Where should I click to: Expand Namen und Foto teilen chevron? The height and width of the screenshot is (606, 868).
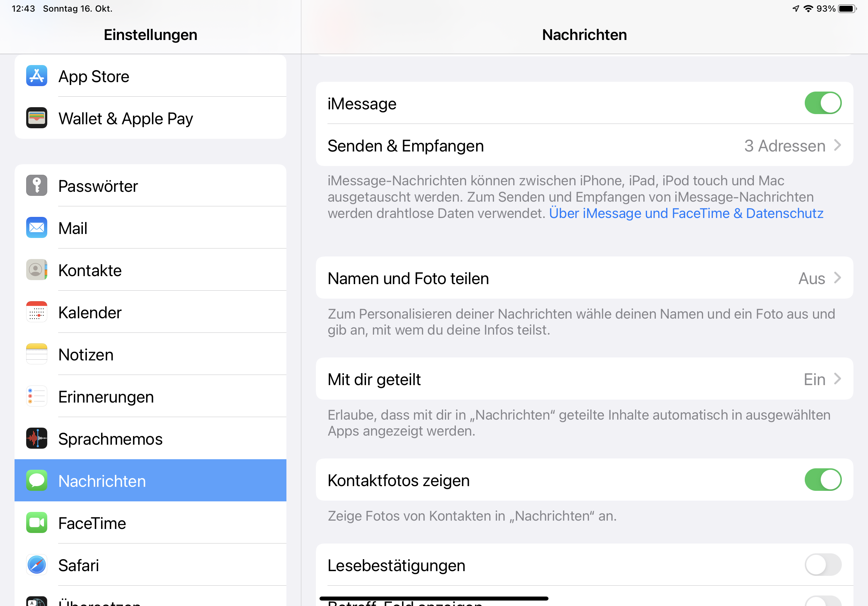pos(837,278)
